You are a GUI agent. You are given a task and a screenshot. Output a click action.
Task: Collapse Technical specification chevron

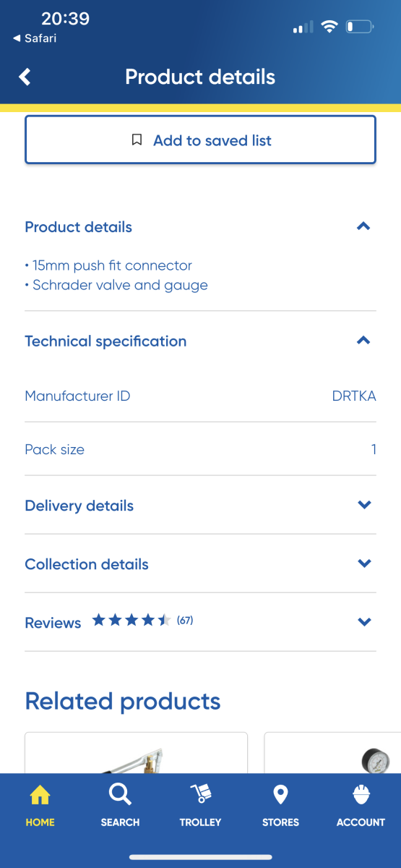tap(363, 341)
